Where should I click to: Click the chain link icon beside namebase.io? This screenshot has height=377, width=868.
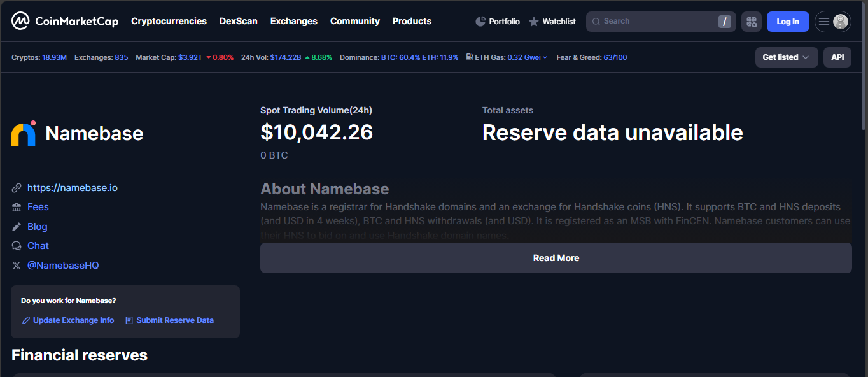click(17, 188)
